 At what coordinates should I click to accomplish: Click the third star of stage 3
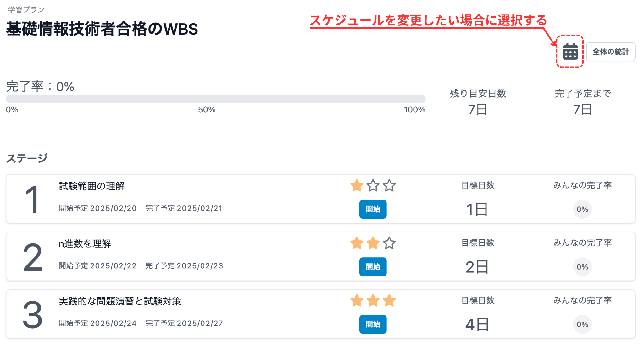[x=389, y=301]
